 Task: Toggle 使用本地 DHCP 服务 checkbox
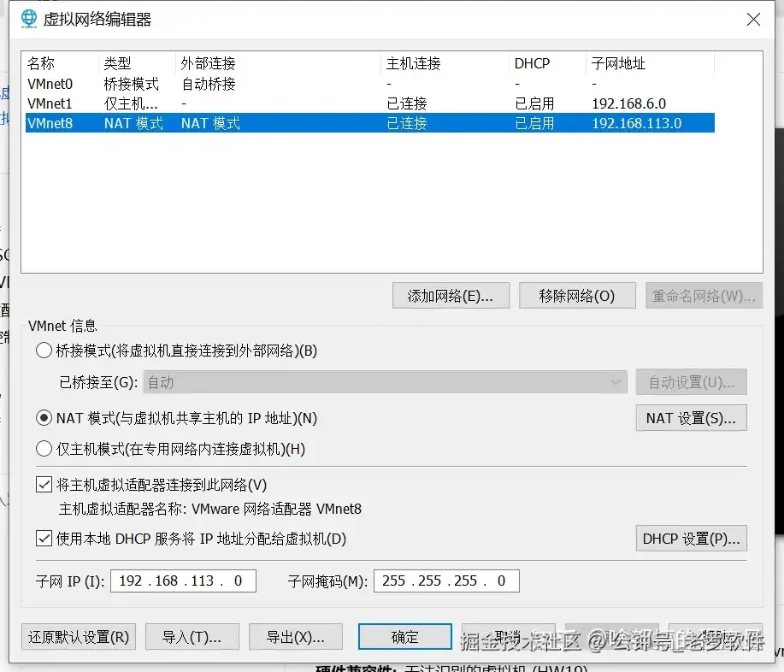coord(44,539)
